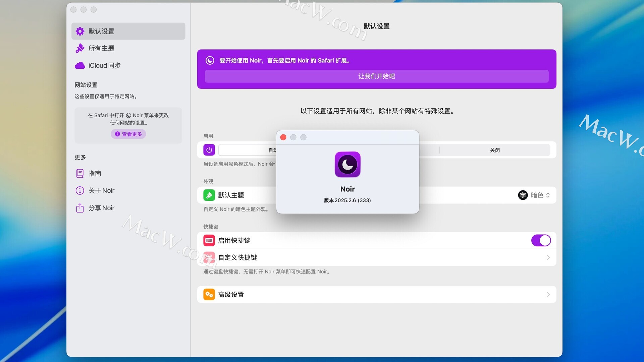Click the 关于 Noir info icon in the sidebar

click(x=80, y=190)
